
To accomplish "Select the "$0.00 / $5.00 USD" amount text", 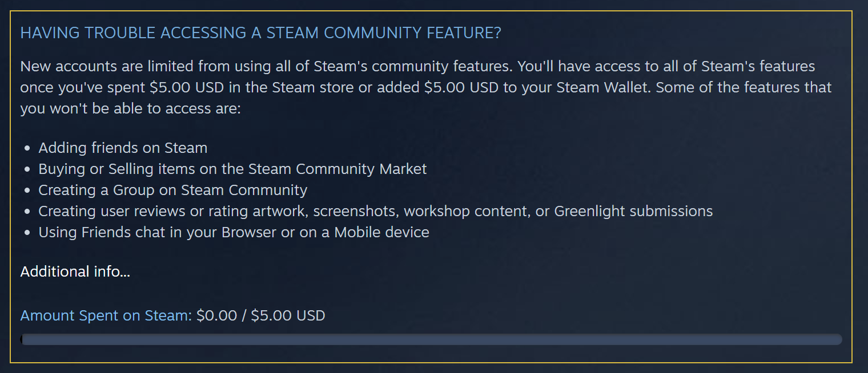I will [260, 315].
